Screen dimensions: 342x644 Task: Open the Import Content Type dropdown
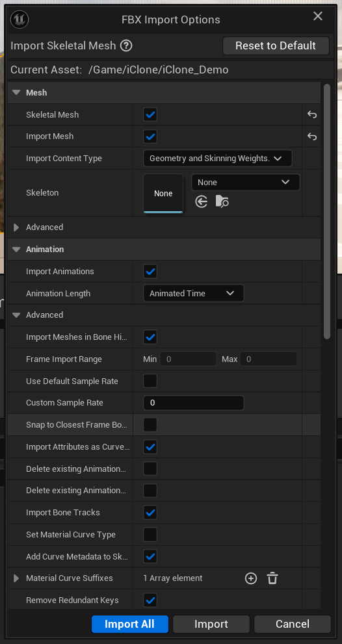pyautogui.click(x=217, y=158)
